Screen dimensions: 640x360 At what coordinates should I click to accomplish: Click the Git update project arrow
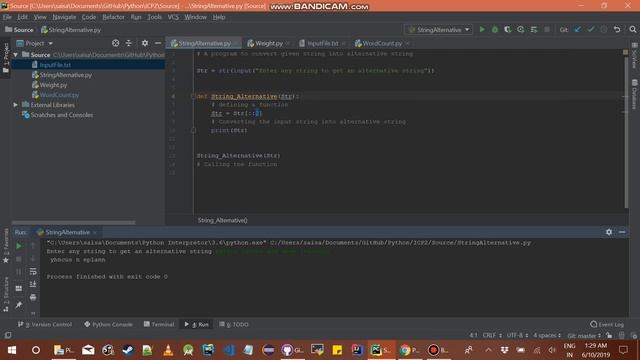(x=578, y=29)
